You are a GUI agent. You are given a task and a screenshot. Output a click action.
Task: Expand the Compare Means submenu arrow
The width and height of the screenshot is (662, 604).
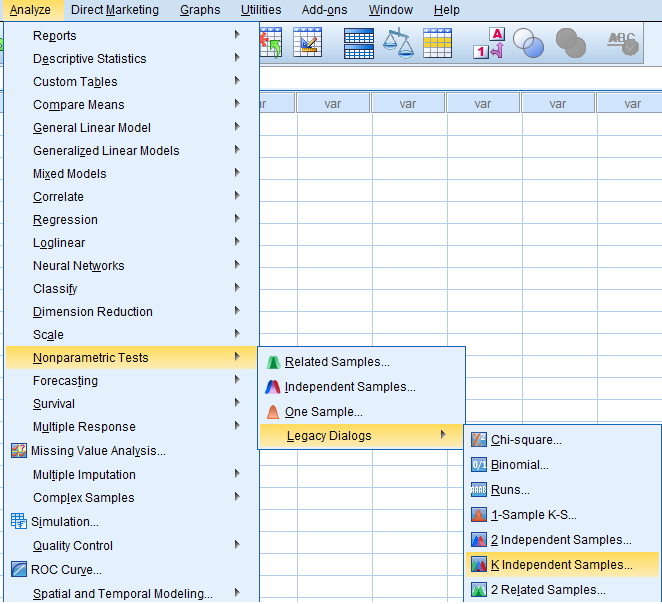tap(237, 103)
